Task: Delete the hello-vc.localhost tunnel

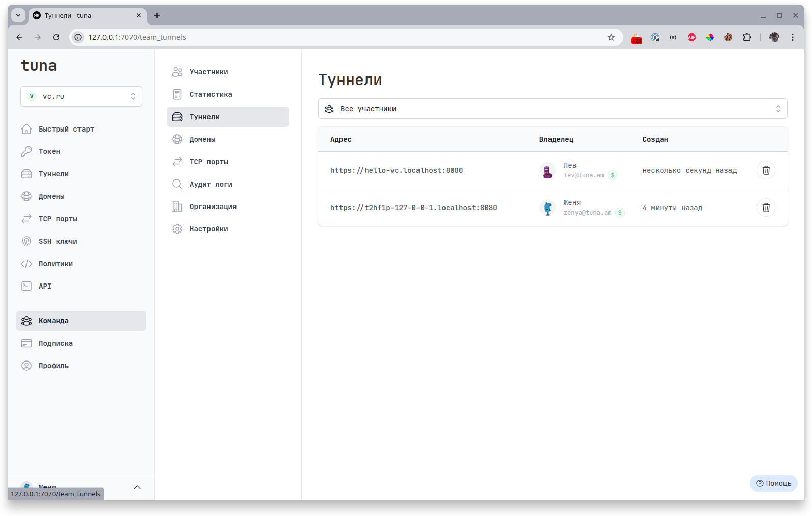Action: pos(766,170)
